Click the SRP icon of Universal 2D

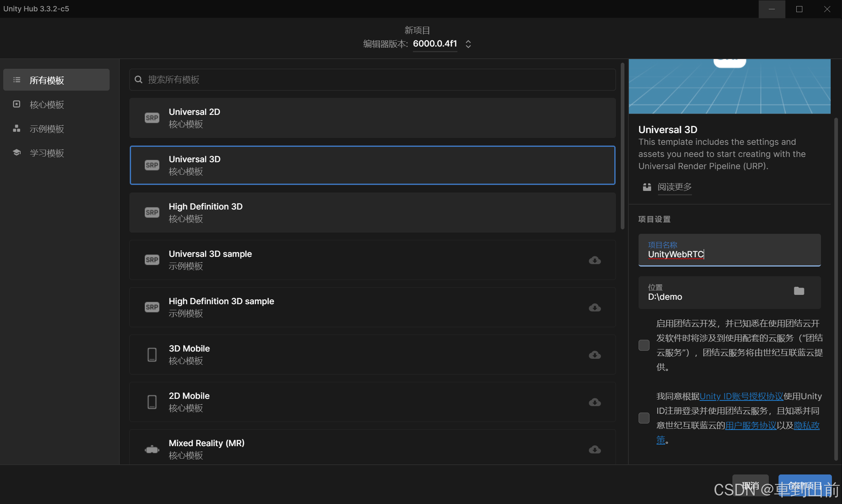click(152, 118)
